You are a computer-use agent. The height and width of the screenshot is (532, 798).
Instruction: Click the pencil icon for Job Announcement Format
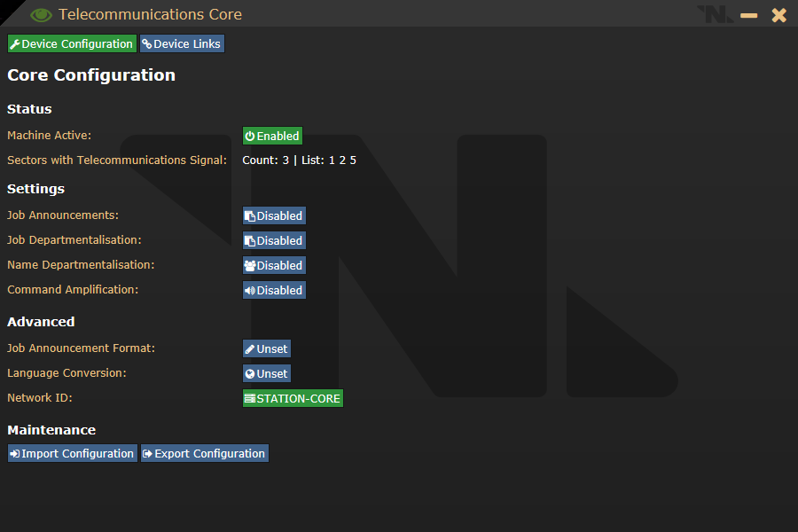coord(250,348)
